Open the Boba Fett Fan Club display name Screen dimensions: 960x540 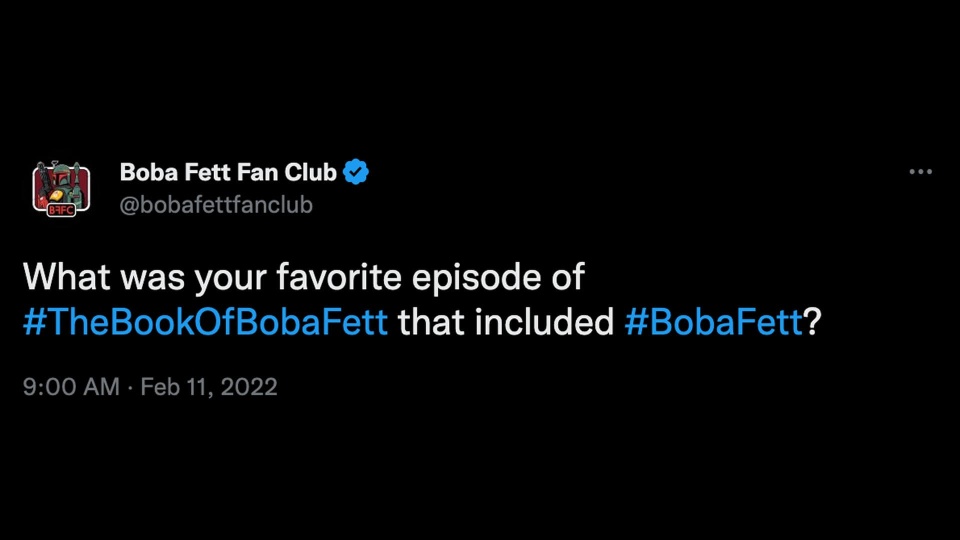click(x=228, y=172)
